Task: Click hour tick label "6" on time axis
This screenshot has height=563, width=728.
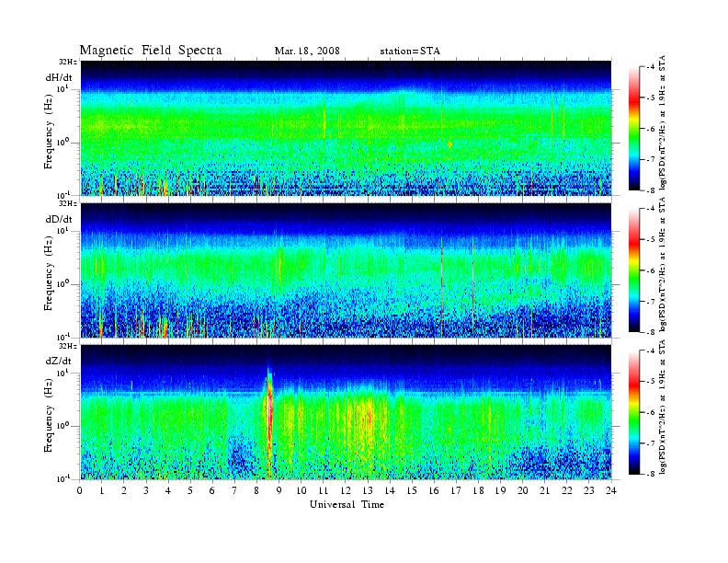Action: click(x=212, y=490)
